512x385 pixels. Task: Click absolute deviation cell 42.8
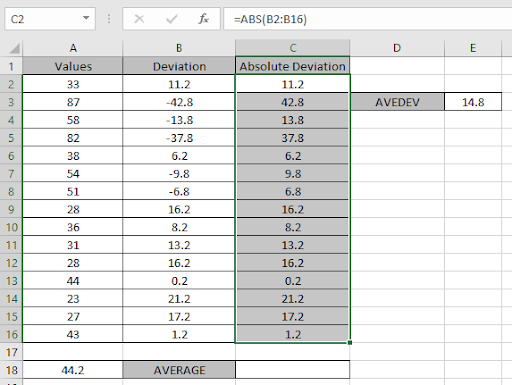(293, 102)
